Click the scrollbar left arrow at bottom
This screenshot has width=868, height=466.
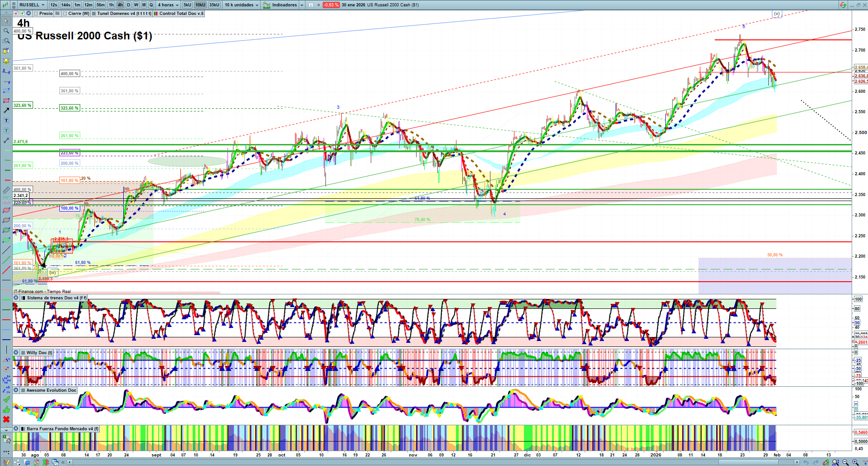tap(70, 462)
